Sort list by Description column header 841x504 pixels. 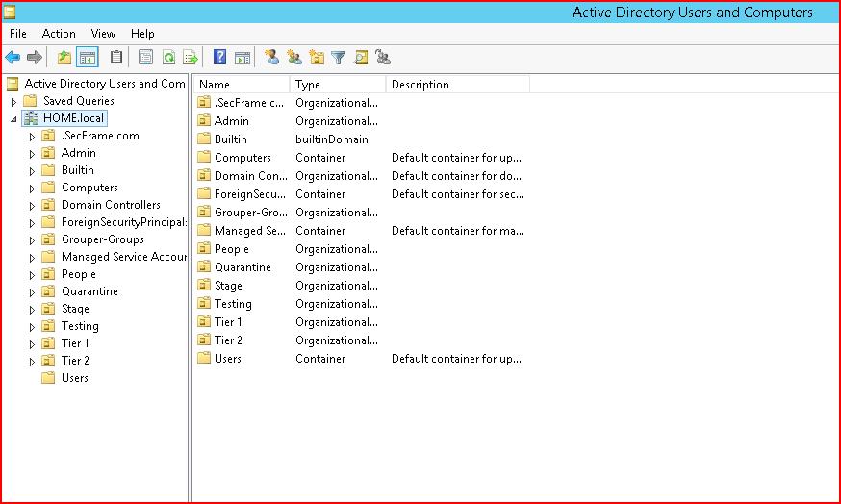[x=457, y=85]
